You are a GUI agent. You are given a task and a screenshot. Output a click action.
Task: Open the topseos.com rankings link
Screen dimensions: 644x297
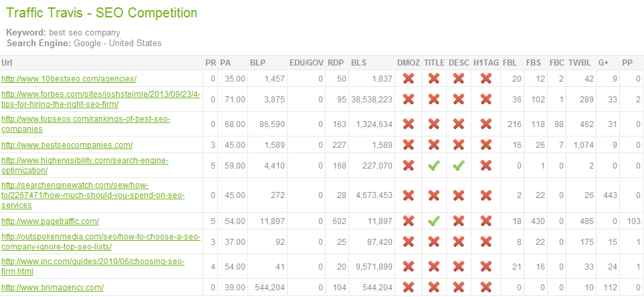86,124
